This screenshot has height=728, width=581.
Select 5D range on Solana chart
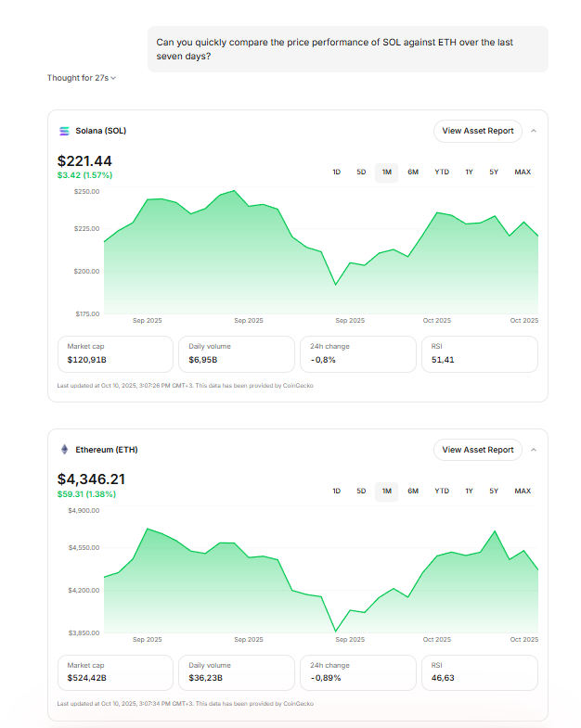click(361, 172)
